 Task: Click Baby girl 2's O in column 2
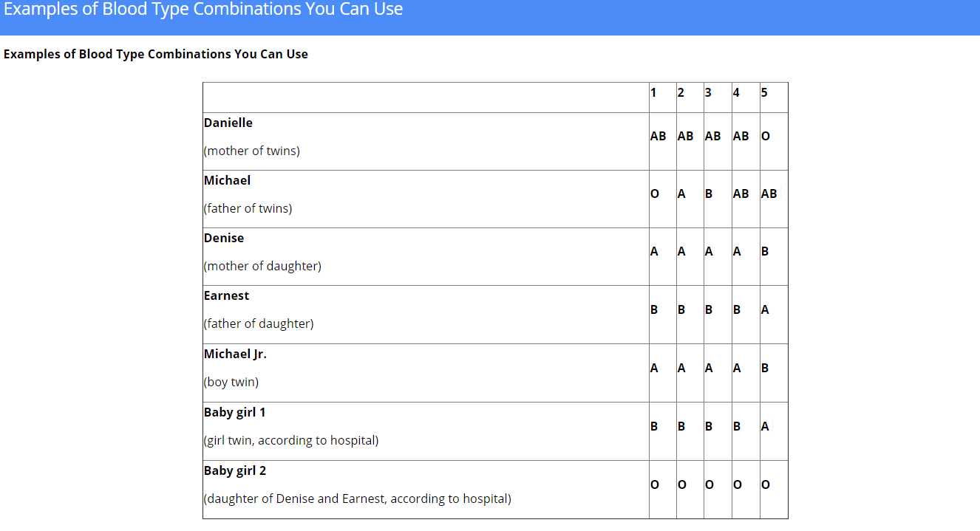pos(681,484)
